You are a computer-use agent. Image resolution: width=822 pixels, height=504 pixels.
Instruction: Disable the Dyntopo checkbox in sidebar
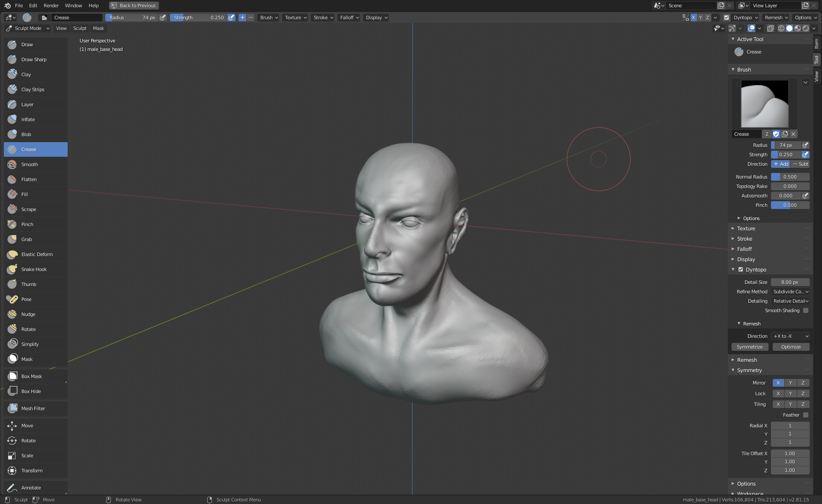pos(741,270)
